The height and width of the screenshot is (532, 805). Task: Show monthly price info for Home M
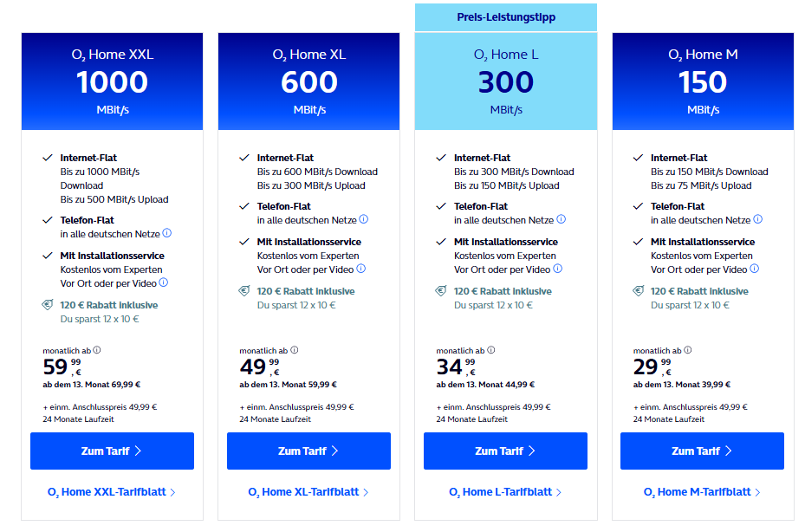point(687,350)
